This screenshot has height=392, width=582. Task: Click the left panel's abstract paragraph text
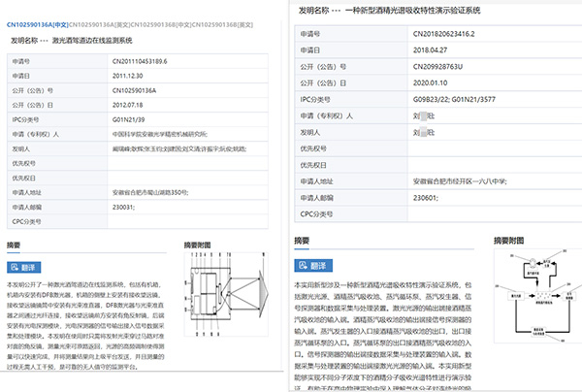(x=85, y=326)
